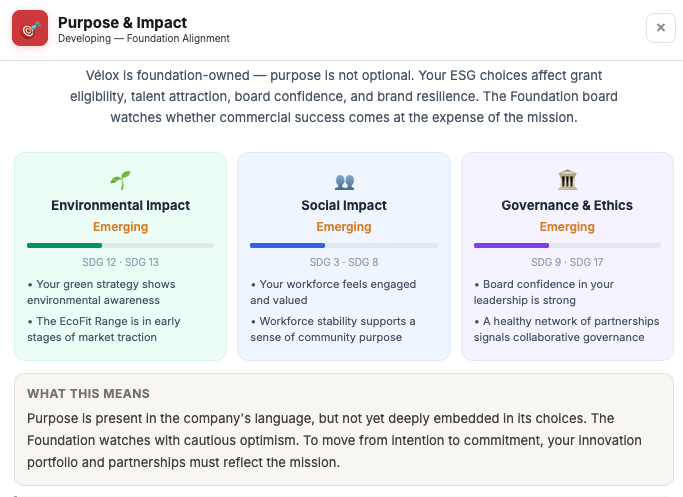Click the red target Purpose & Impact icon
The image size is (683, 497).
click(x=30, y=29)
